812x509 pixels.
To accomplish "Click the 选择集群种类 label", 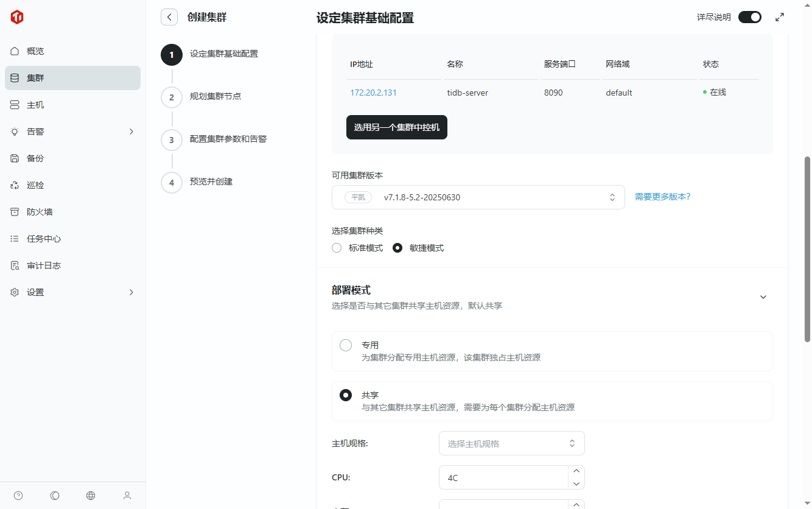I will pos(357,231).
